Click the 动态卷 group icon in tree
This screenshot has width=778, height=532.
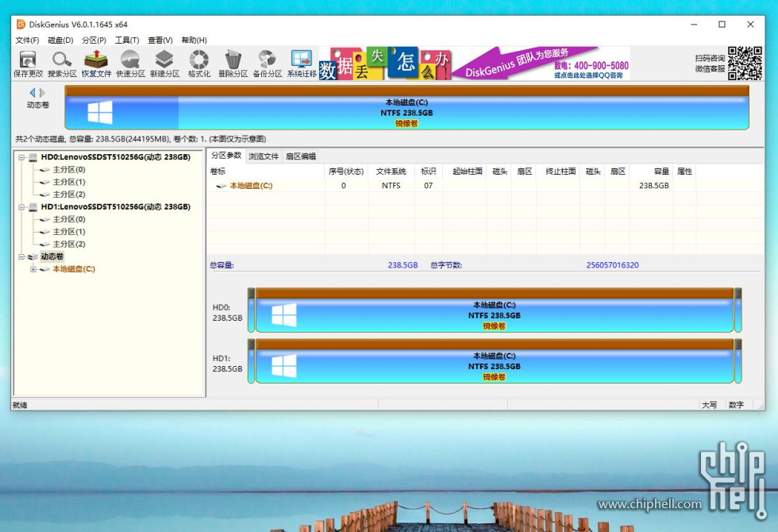pos(33,256)
